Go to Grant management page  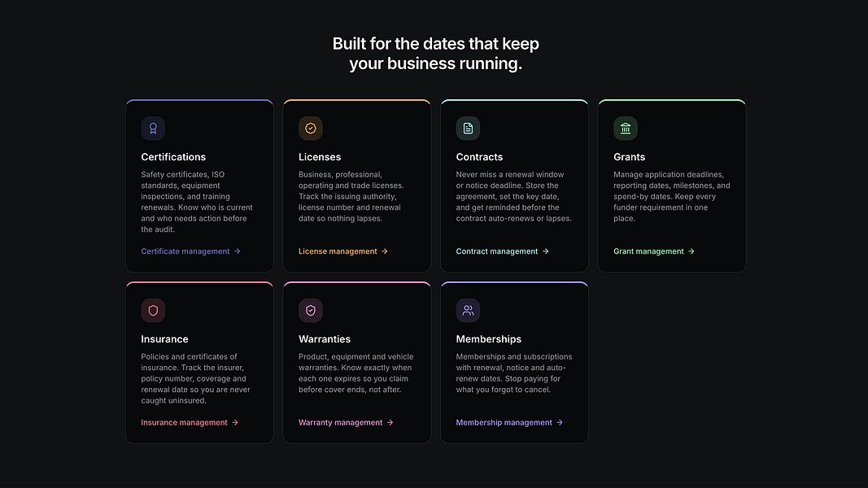[x=654, y=251]
